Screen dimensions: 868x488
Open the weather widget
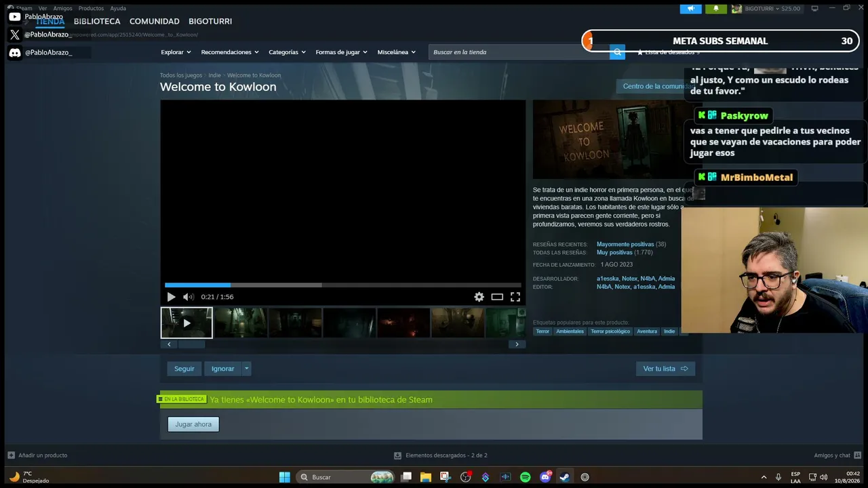pyautogui.click(x=29, y=477)
